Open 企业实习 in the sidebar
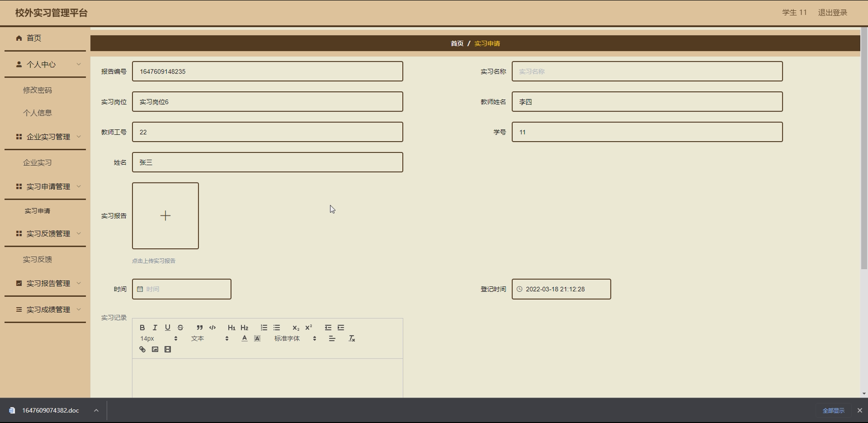Image resolution: width=868 pixels, height=423 pixels. coord(38,162)
